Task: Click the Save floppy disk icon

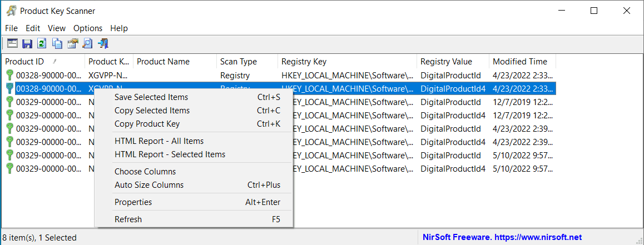Action: click(x=27, y=43)
